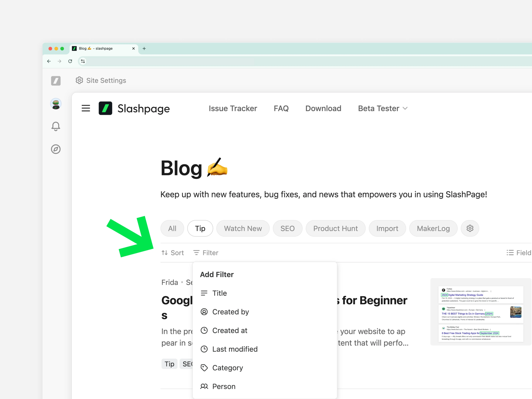Click the green Slashpage logo in header

pos(105,108)
